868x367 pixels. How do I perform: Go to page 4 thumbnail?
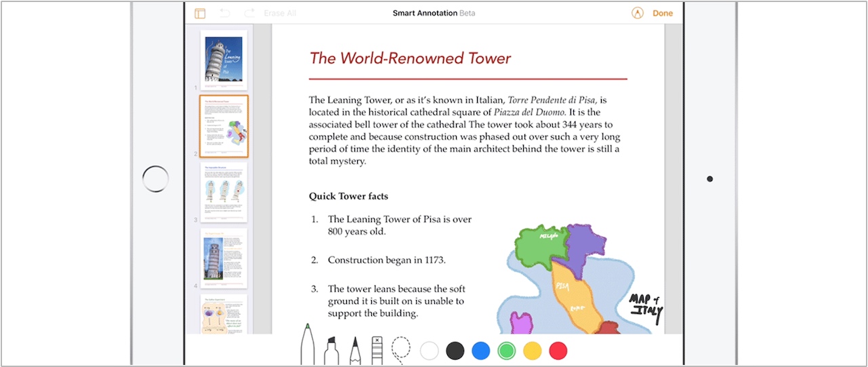click(224, 258)
